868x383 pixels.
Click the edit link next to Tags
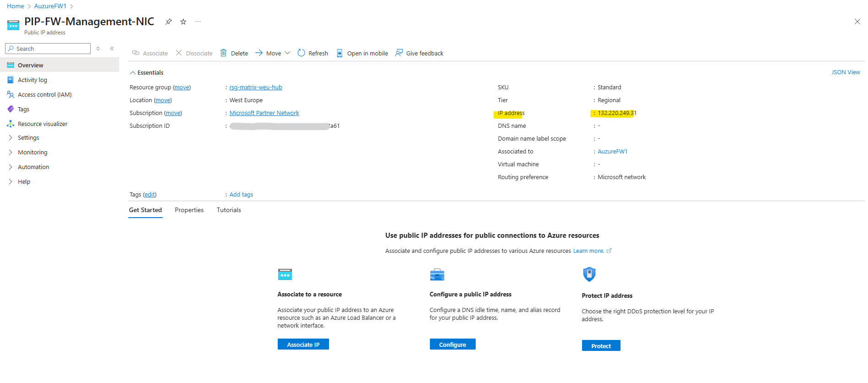pos(149,194)
